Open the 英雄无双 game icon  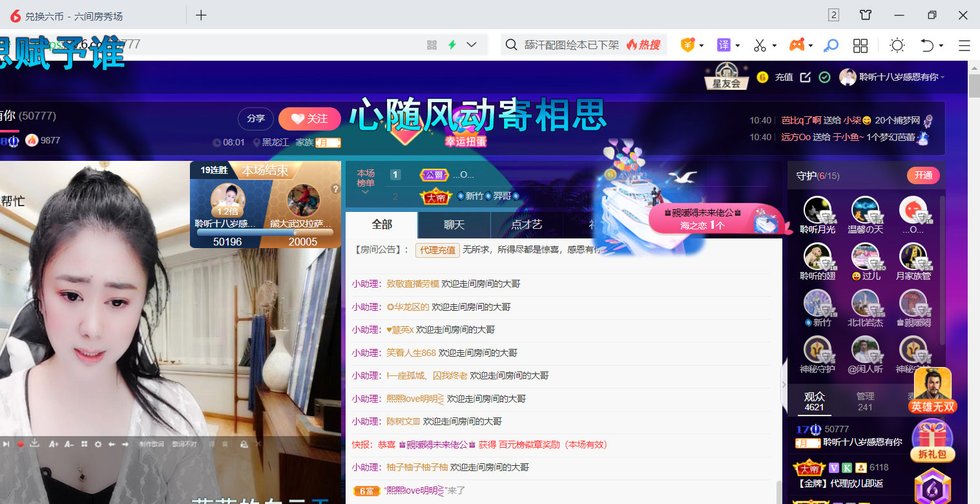tap(933, 390)
